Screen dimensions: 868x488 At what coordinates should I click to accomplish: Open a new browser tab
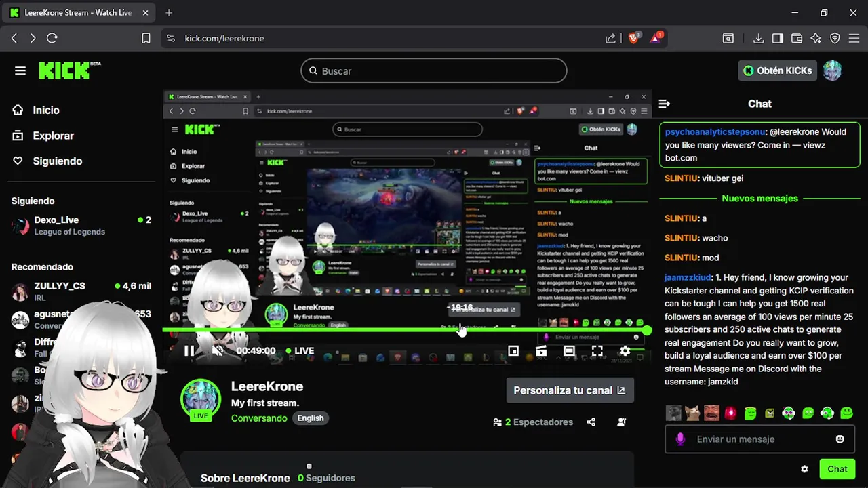coord(169,12)
